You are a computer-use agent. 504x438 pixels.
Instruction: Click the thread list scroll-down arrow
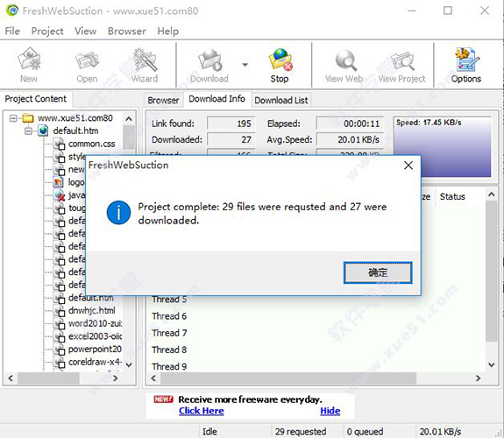click(492, 364)
